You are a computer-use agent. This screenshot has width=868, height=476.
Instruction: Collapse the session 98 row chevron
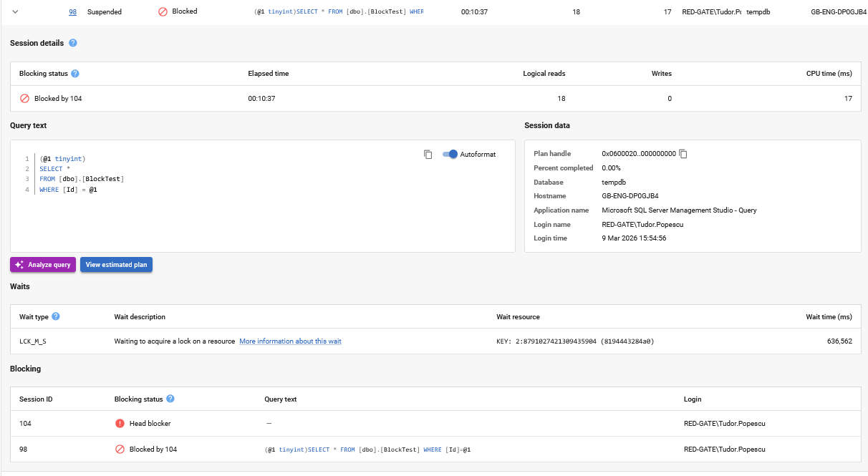(15, 11)
